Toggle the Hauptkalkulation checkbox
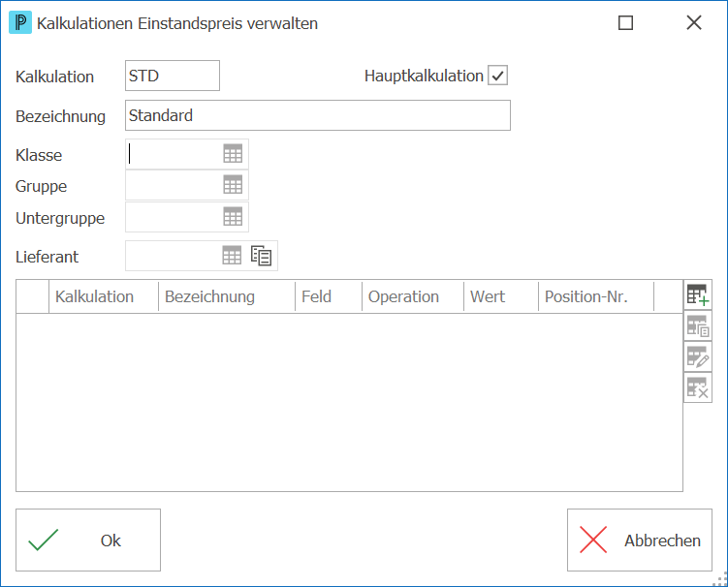Image resolution: width=728 pixels, height=587 pixels. (x=497, y=76)
